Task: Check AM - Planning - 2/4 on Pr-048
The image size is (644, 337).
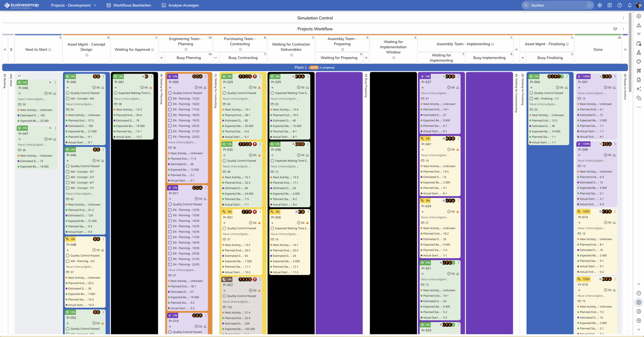Action: 68,261
